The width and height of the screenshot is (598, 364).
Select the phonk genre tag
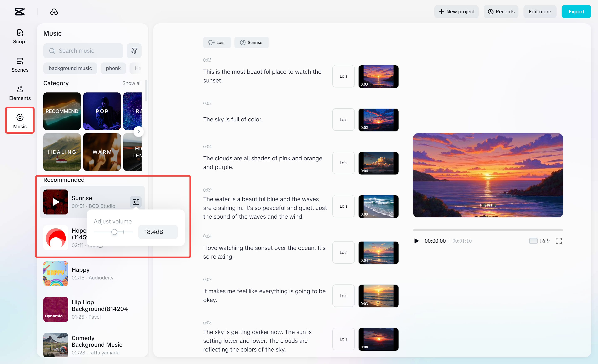pos(113,68)
